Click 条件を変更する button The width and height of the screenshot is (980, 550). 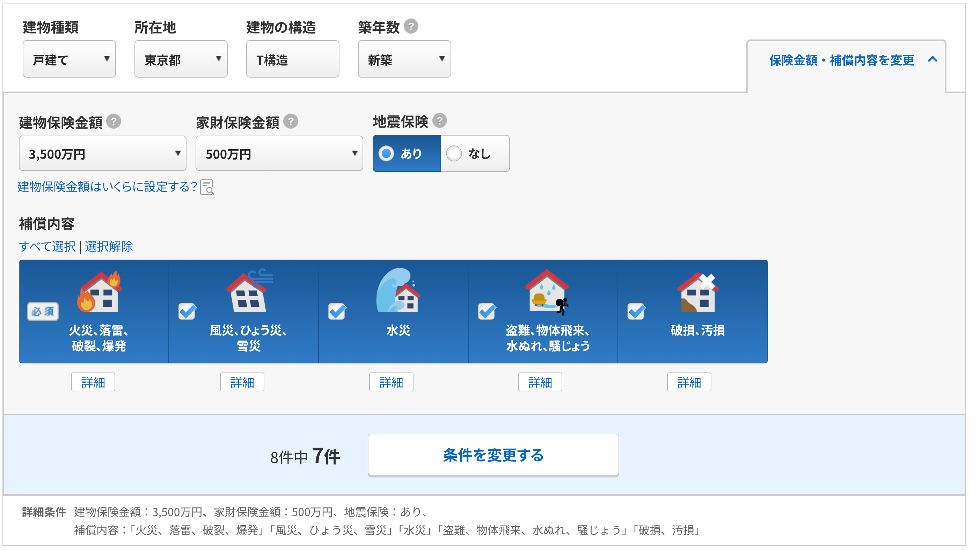[493, 455]
